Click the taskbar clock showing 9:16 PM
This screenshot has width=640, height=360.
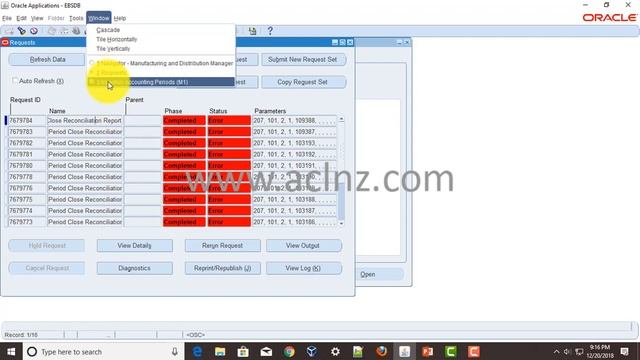coord(600,351)
